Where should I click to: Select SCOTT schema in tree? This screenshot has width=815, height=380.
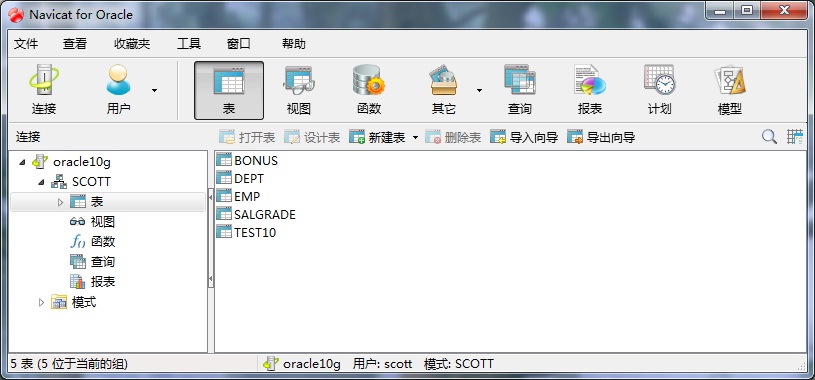[81, 181]
